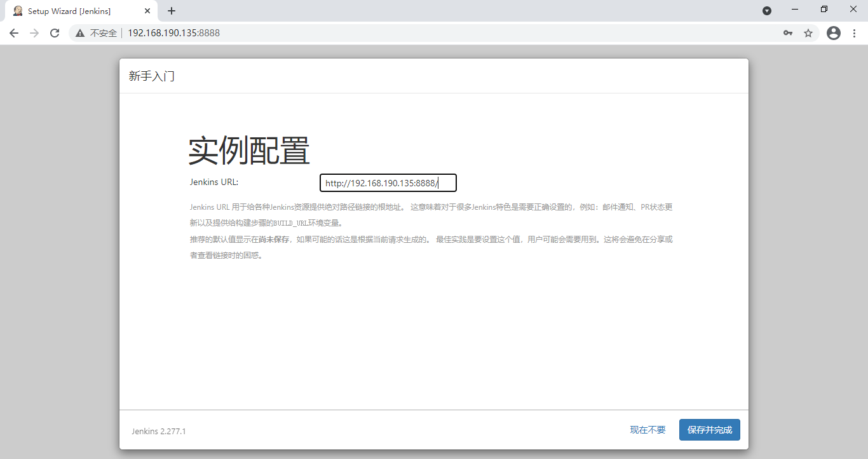Open the saved password key icon
The image size is (868, 459).
[788, 33]
